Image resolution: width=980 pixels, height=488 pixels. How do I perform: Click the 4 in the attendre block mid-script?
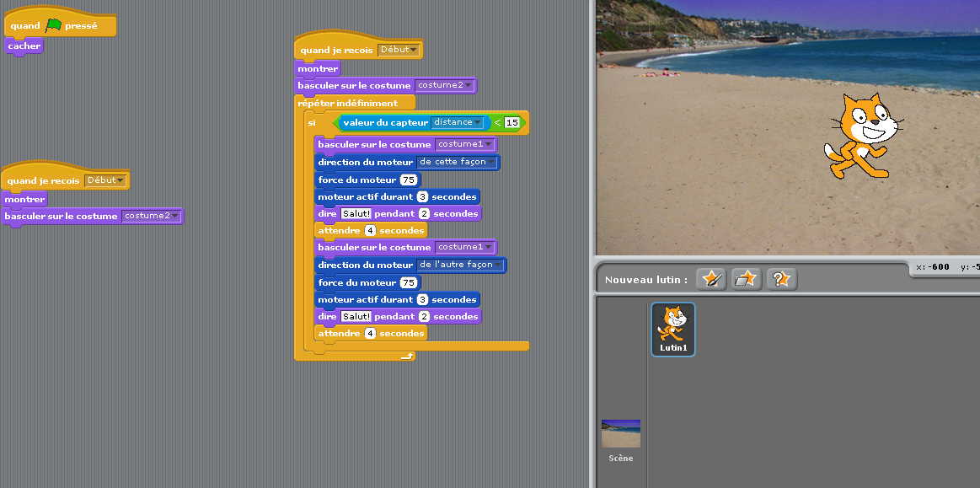point(371,231)
